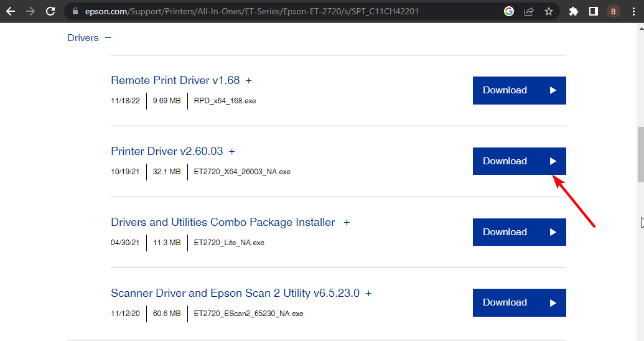The width and height of the screenshot is (644, 341).
Task: Click the file name RPD_x64_168.exe
Action: pyautogui.click(x=225, y=101)
